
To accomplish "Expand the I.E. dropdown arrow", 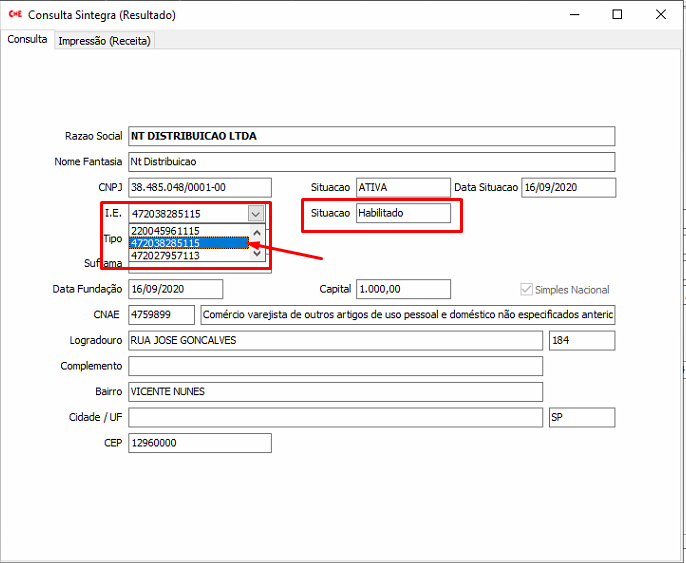I will (256, 213).
